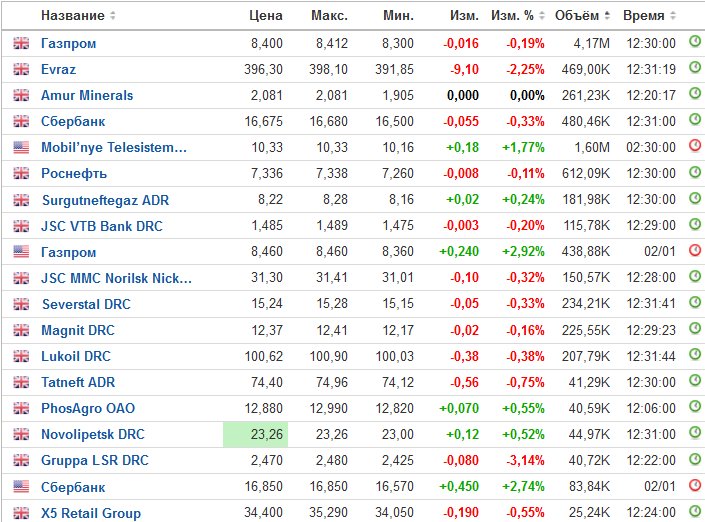705x522 pixels.
Task: Click green clock icon in Magnit DRC row
Action: tap(695, 328)
